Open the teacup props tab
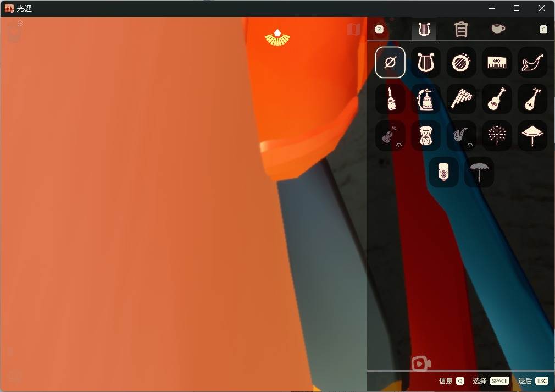The height and width of the screenshot is (392, 555). tap(498, 29)
